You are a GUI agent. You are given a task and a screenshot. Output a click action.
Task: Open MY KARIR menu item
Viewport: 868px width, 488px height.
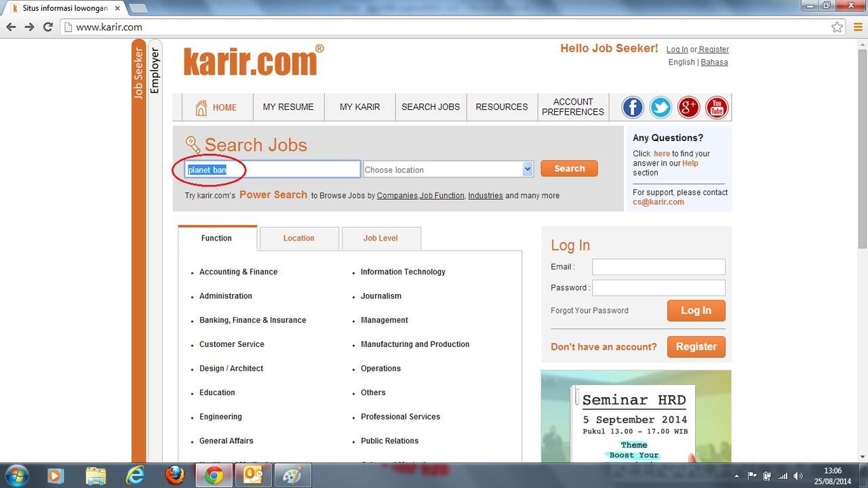point(359,107)
